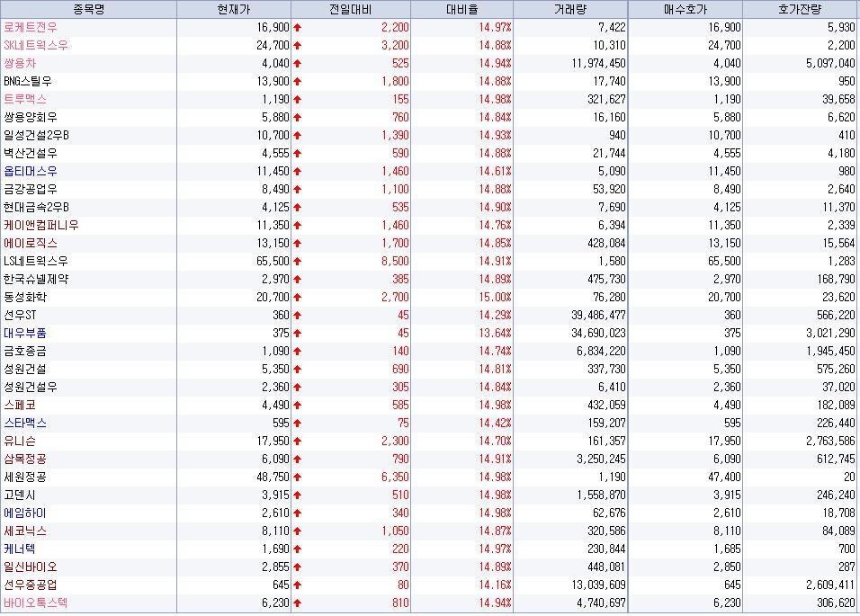Click the 한국슈넬제약 stock name
The image size is (860, 616).
click(36, 280)
